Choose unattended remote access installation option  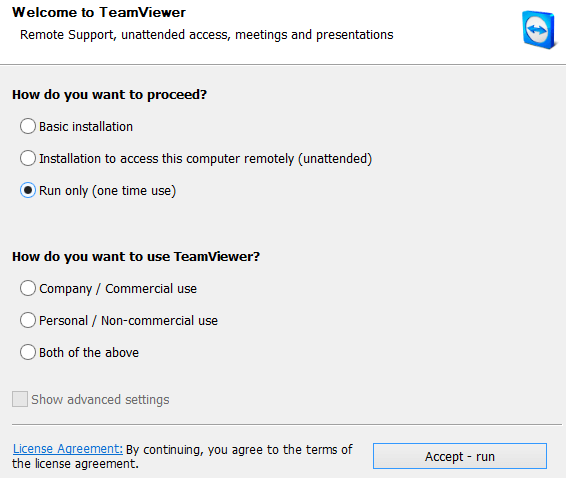click(28, 158)
